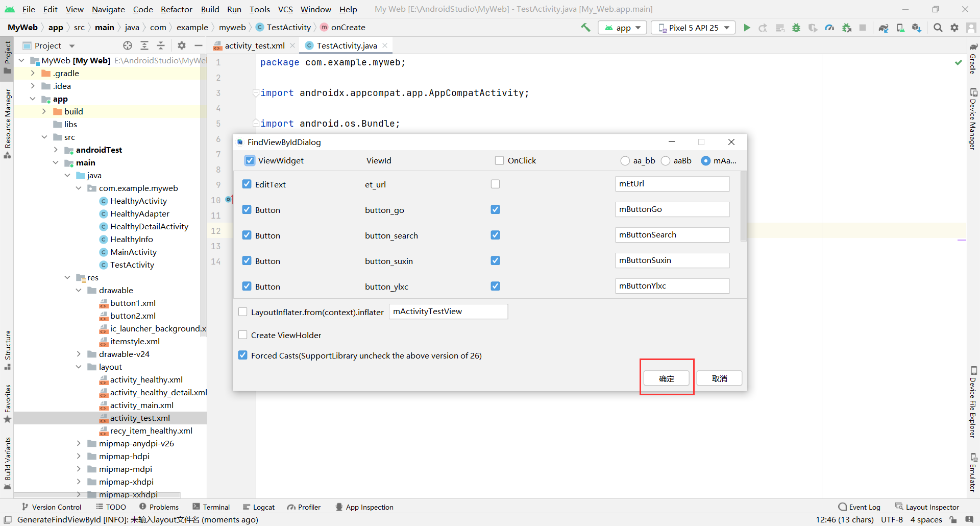Viewport: 980px width, 526px height.
Task: Attach debugger to Android process icon
Action: coord(847,28)
